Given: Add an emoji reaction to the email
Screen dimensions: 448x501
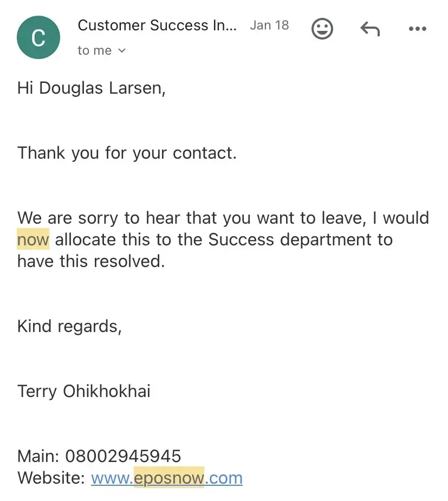Looking at the screenshot, I should (x=322, y=28).
